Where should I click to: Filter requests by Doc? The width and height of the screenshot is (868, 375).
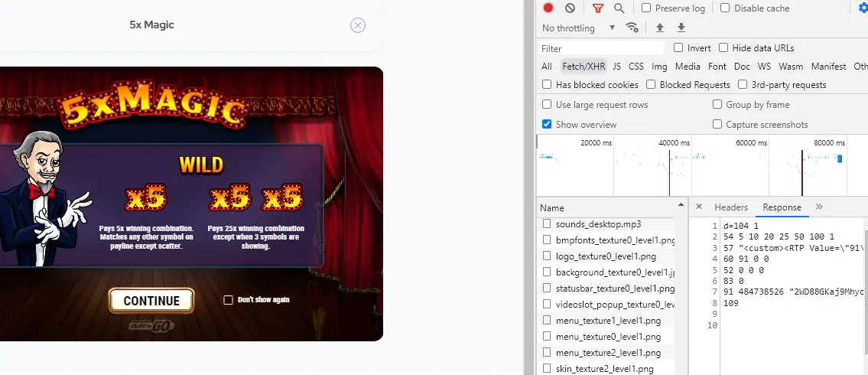pyautogui.click(x=742, y=67)
